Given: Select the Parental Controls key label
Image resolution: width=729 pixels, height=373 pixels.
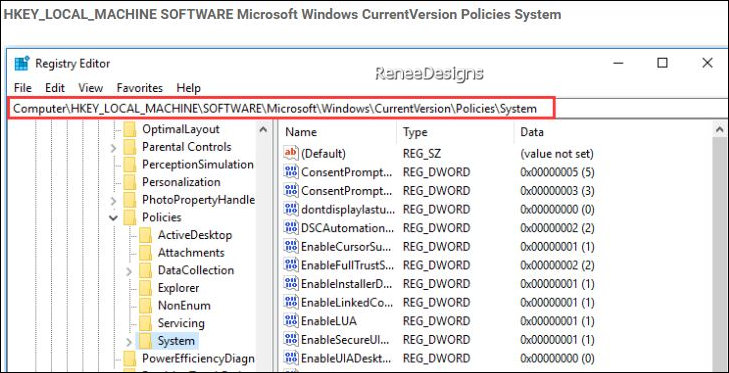Looking at the screenshot, I should click(186, 147).
